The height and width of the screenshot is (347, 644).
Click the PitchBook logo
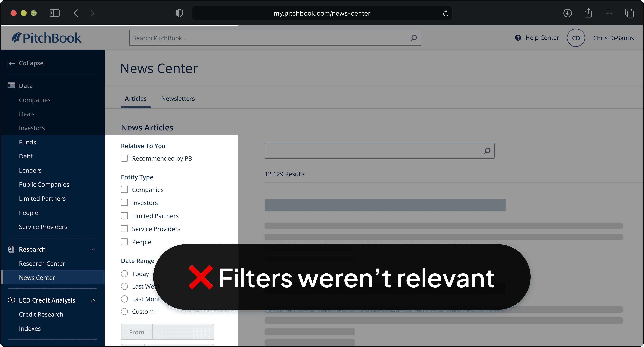(47, 38)
